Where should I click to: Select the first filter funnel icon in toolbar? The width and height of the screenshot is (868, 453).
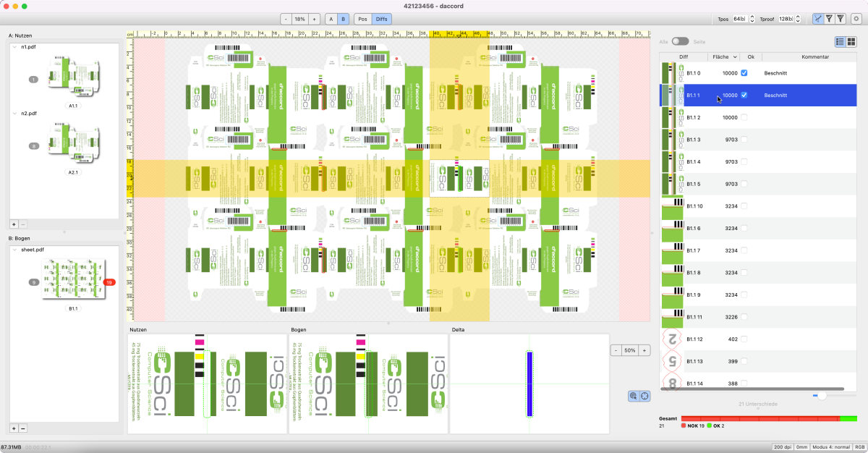818,19
